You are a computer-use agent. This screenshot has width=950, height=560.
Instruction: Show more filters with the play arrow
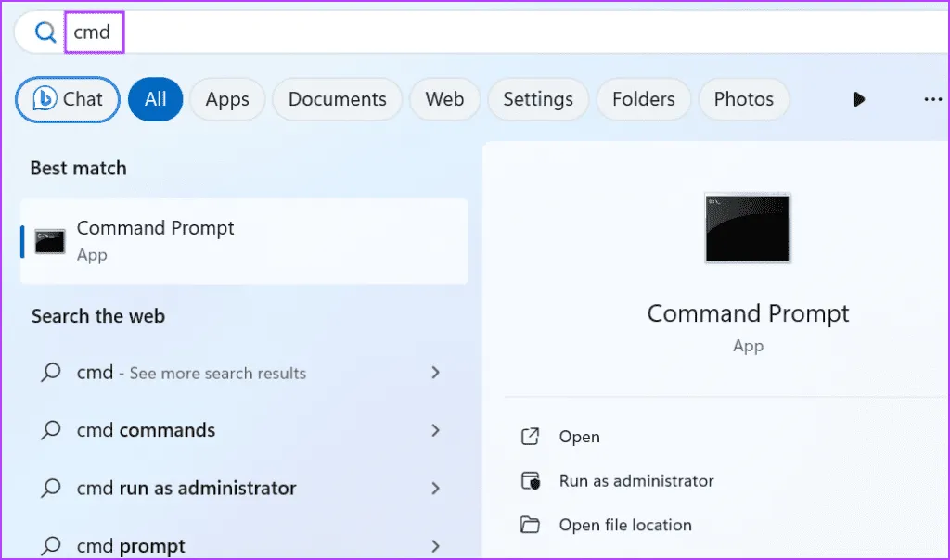[859, 99]
